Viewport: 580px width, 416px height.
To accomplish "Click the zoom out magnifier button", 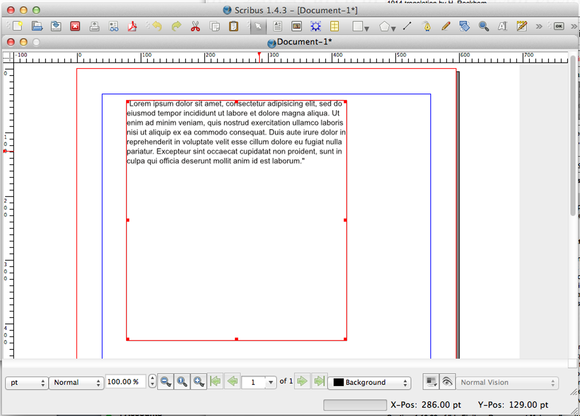I will (165, 382).
